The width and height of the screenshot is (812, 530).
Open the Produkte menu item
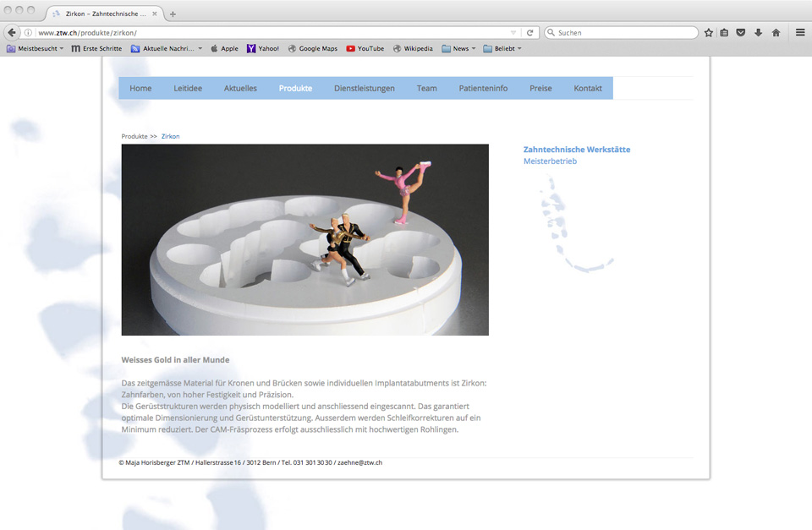[296, 88]
